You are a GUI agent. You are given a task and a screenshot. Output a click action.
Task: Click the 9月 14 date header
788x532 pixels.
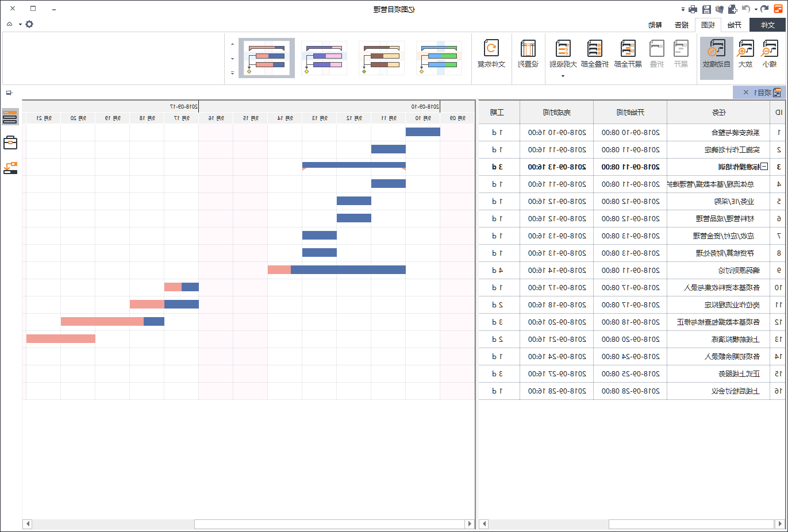(285, 118)
